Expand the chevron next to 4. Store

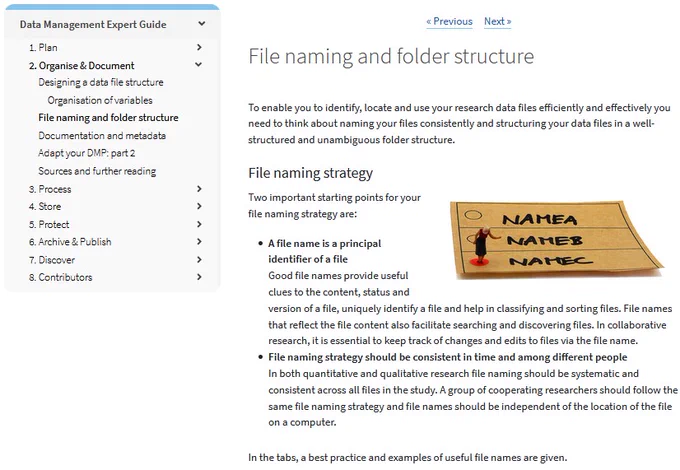(199, 206)
